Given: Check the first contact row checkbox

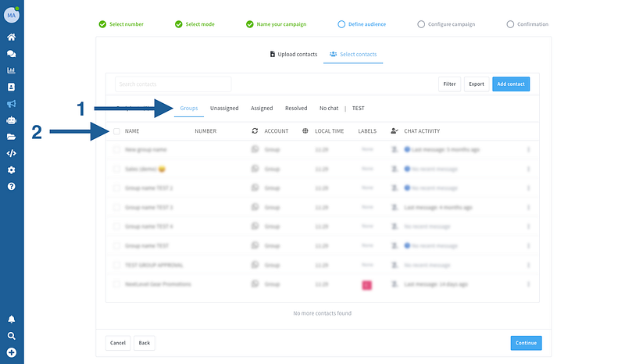Looking at the screenshot, I should pyautogui.click(x=116, y=149).
